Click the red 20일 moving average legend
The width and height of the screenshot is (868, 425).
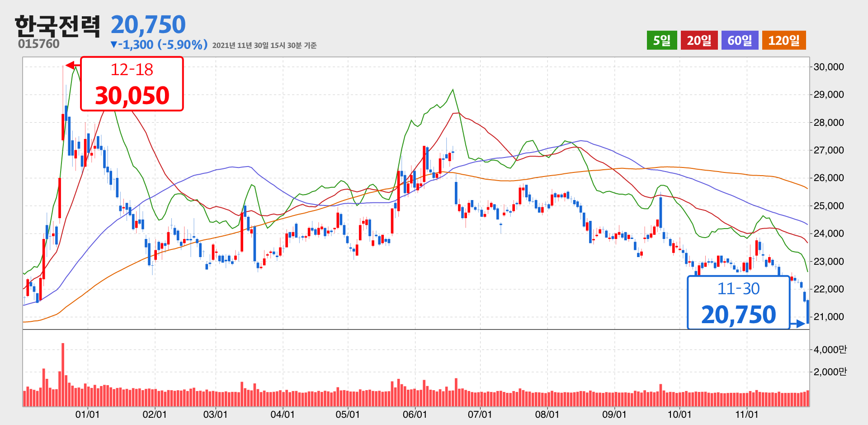[699, 40]
